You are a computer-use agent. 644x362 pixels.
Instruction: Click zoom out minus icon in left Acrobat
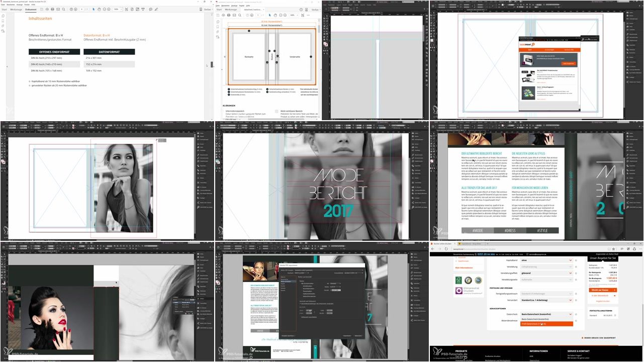[104, 10]
